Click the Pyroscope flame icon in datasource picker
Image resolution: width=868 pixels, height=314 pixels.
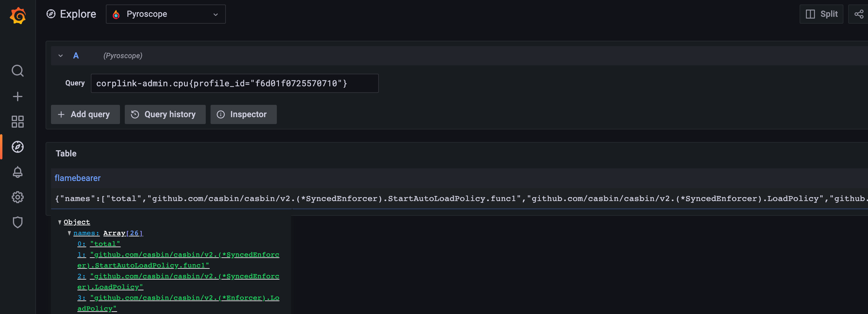coord(117,14)
